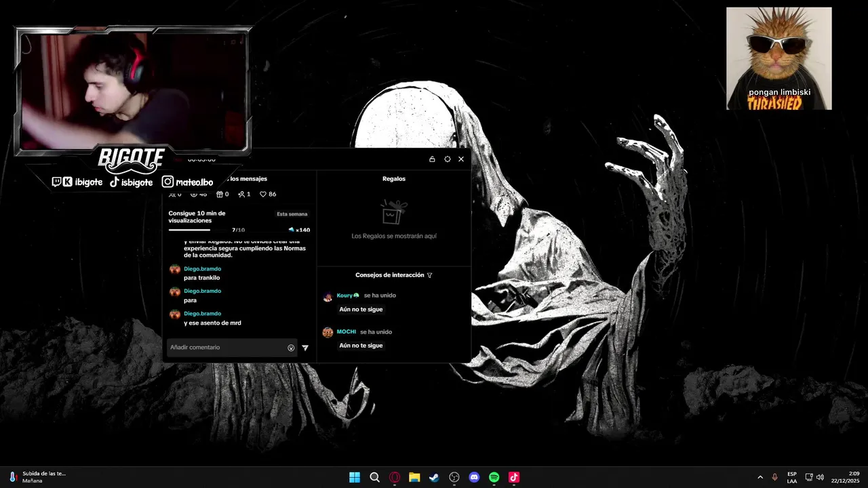868x488 pixels.
Task: Click the Consejos de interacción heading
Action: click(x=390, y=275)
